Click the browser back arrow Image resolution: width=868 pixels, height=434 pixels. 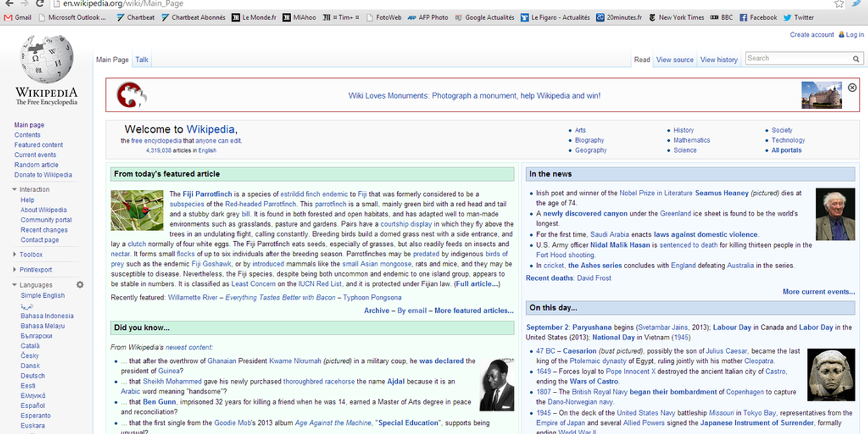(8, 4)
